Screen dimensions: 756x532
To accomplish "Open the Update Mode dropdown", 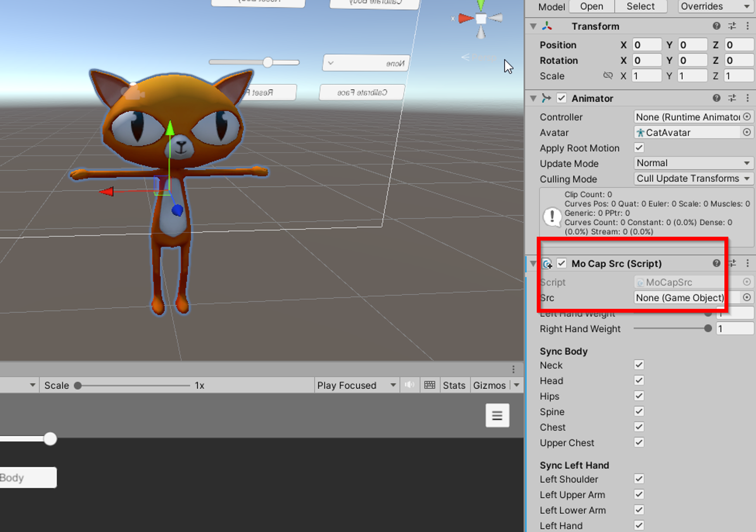I will (693, 163).
